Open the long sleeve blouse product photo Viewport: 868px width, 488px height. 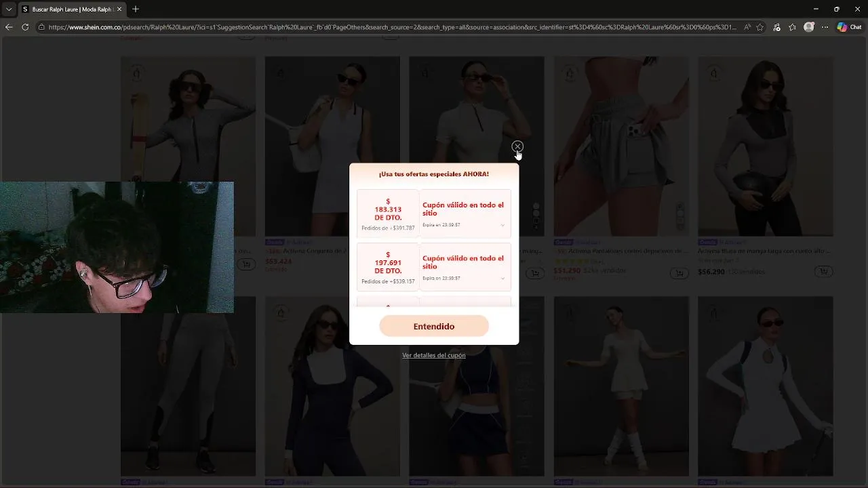766,146
